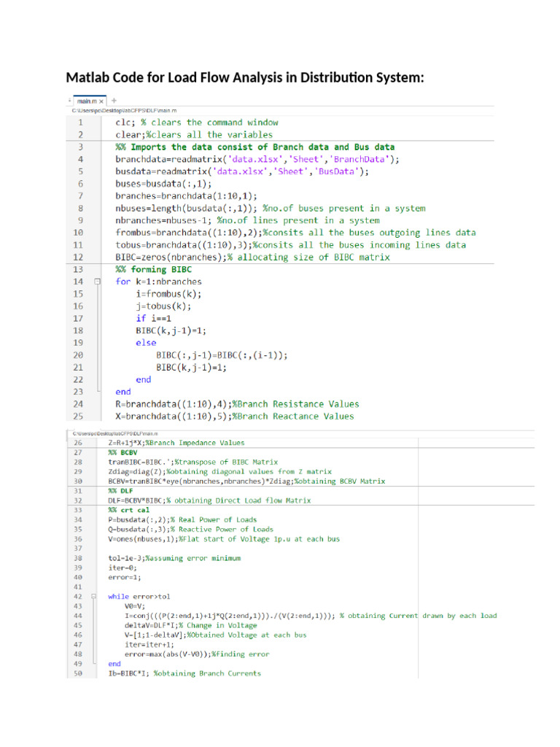Click the tranBIBC=BIBC.' transpose line
The image size is (560, 747).
pyautogui.click(x=192, y=462)
